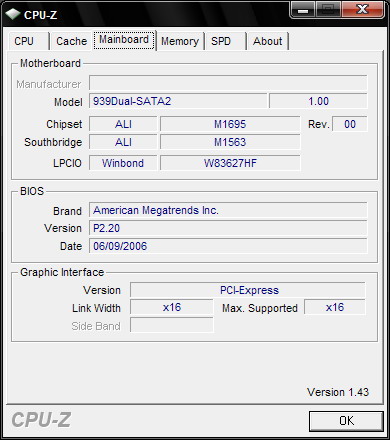Minimize the CPU-Z window

tap(303, 10)
